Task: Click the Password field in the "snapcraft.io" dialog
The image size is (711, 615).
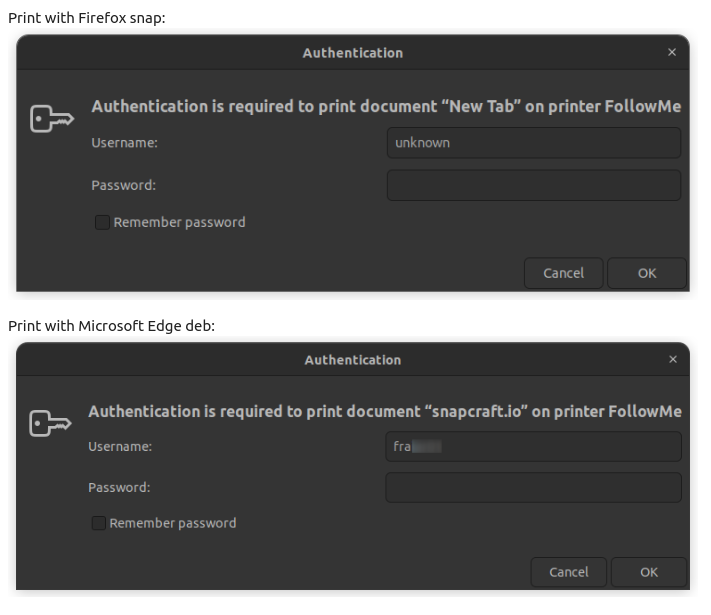Action: [x=533, y=487]
